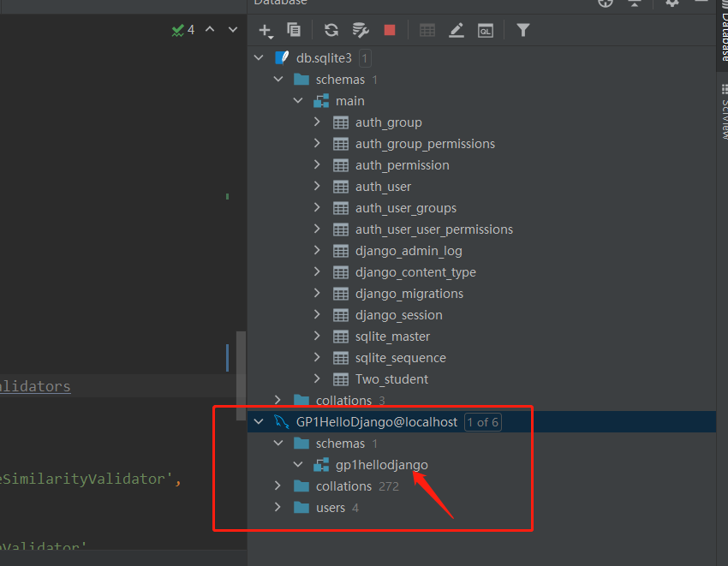Expand the django_session table
The width and height of the screenshot is (728, 566).
317,314
